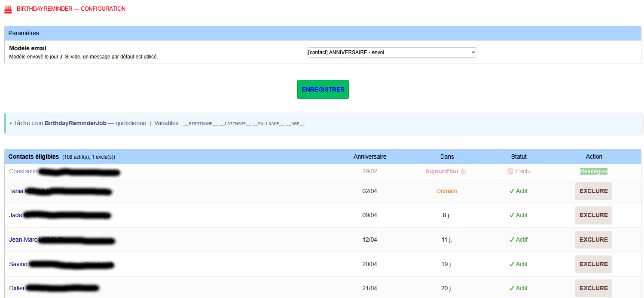Screen dimensions: 644x298
Task: Open Jean-Marc's contact entry
Action: (23, 240)
